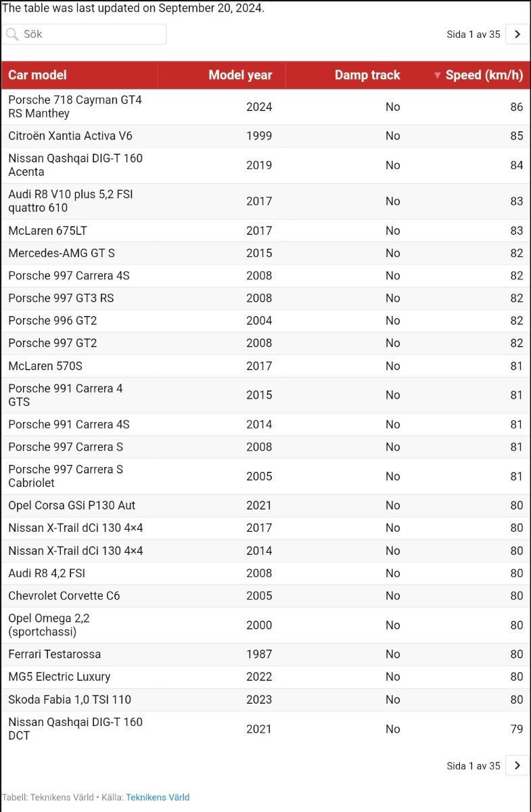The image size is (531, 812).
Task: Click the McLaren 675LT row
Action: [265, 231]
